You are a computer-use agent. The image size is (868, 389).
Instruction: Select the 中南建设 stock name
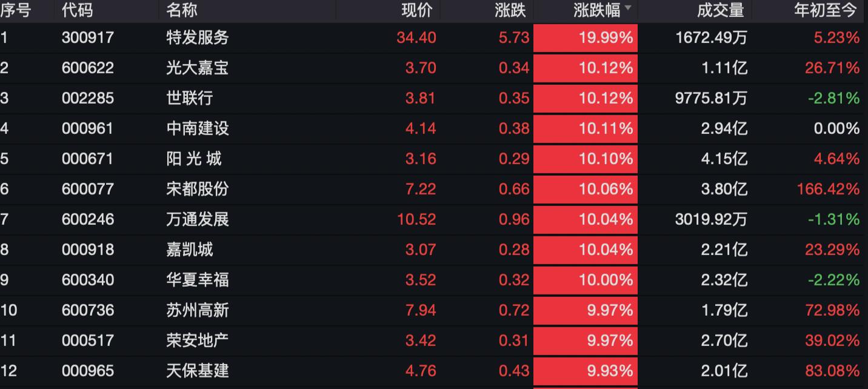pyautogui.click(x=198, y=128)
